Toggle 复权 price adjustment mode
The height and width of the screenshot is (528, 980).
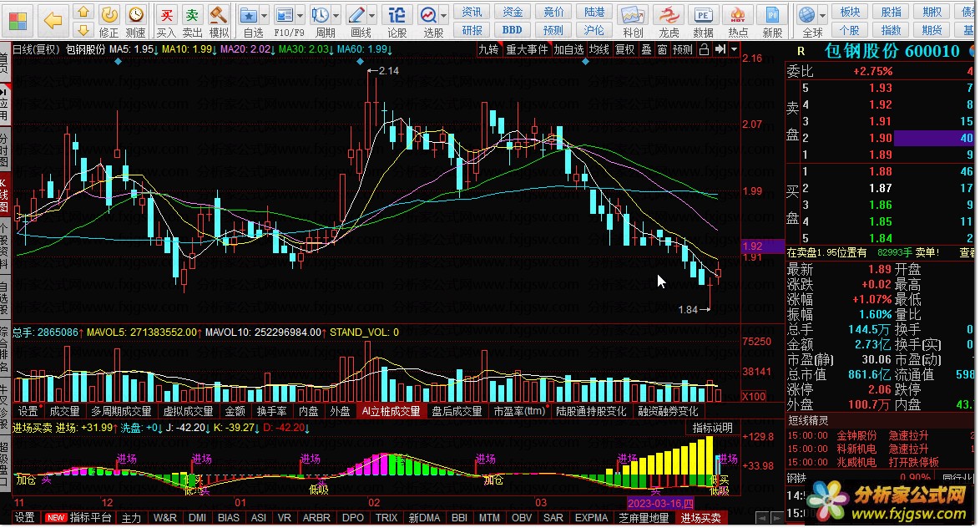pos(624,49)
